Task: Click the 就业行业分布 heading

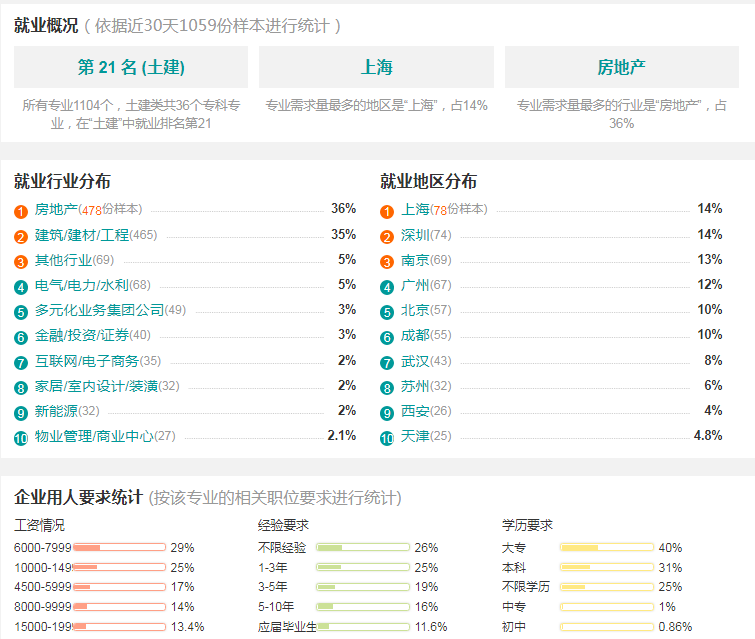Action: [62, 182]
